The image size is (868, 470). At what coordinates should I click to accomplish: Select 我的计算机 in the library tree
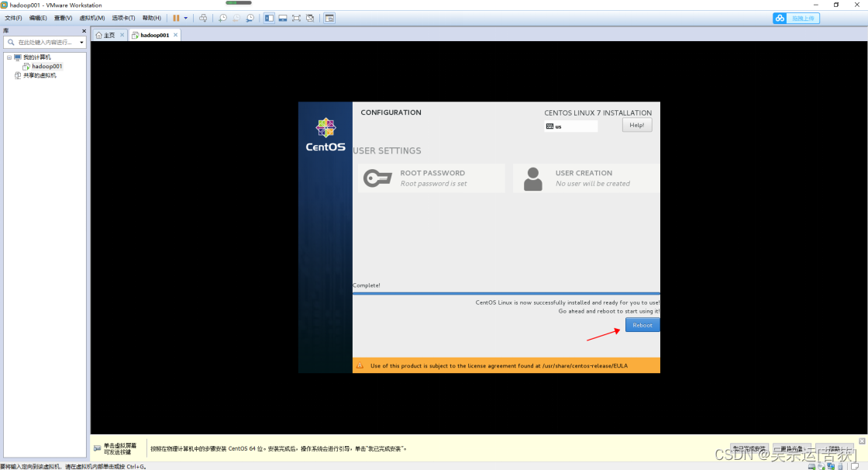click(x=36, y=57)
